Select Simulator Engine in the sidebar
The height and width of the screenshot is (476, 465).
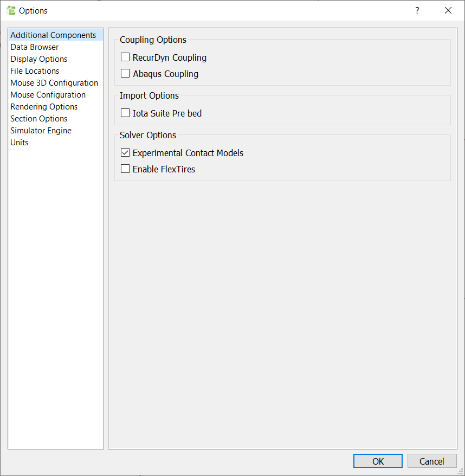tap(41, 131)
